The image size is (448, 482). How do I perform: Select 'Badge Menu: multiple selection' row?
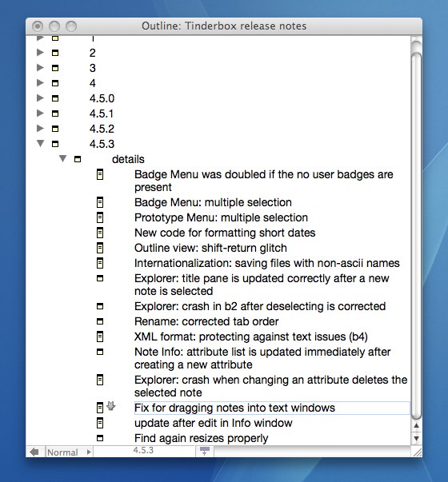213,202
